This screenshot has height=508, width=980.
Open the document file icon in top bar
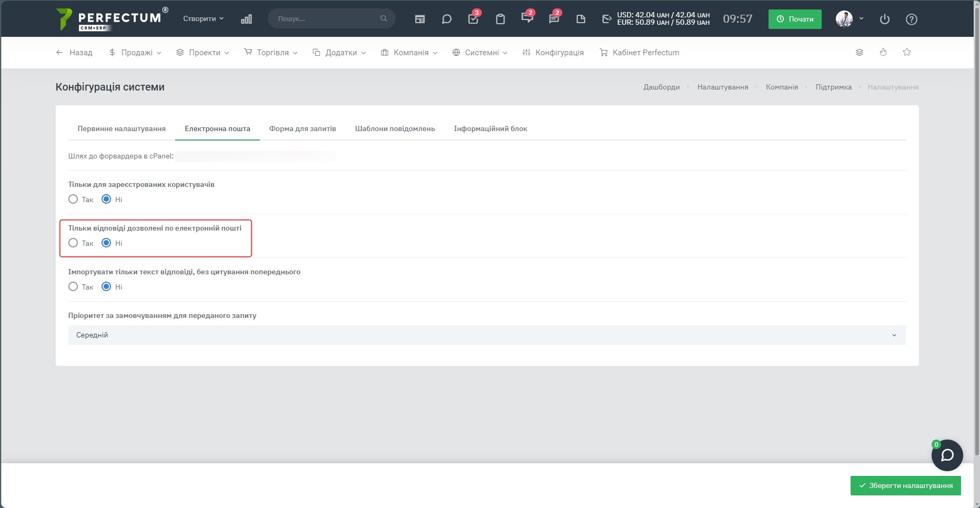click(x=581, y=19)
